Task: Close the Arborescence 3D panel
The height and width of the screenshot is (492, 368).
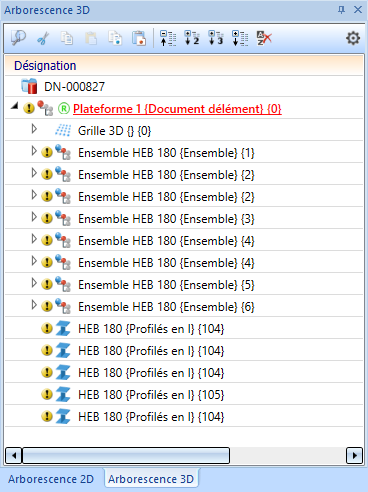Action: (x=358, y=10)
